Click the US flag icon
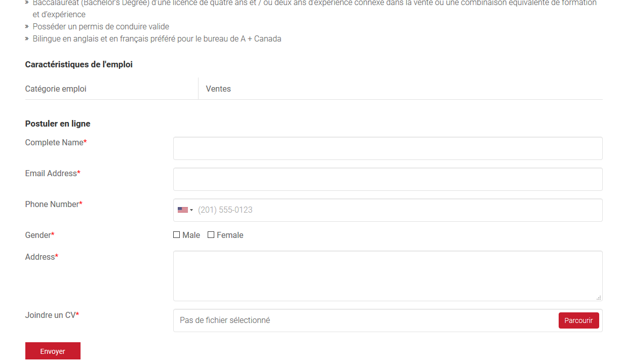Image resolution: width=624 pixels, height=364 pixels. tap(182, 210)
